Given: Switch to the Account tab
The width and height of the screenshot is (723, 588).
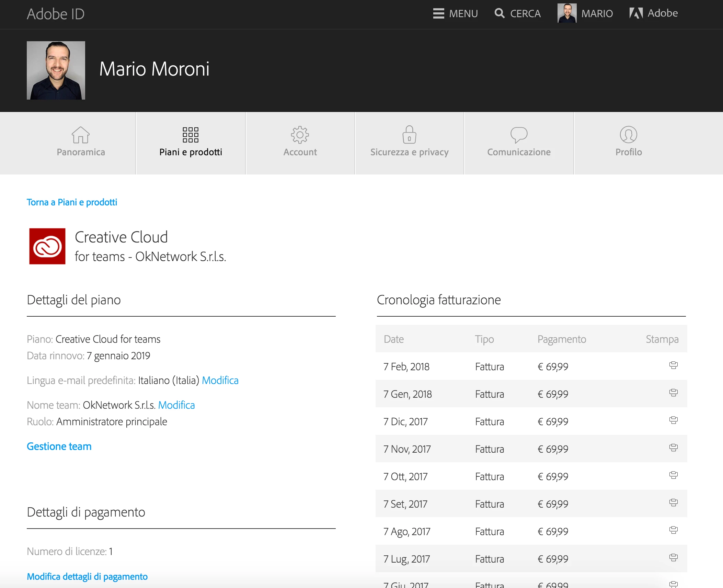Looking at the screenshot, I should pyautogui.click(x=300, y=143).
